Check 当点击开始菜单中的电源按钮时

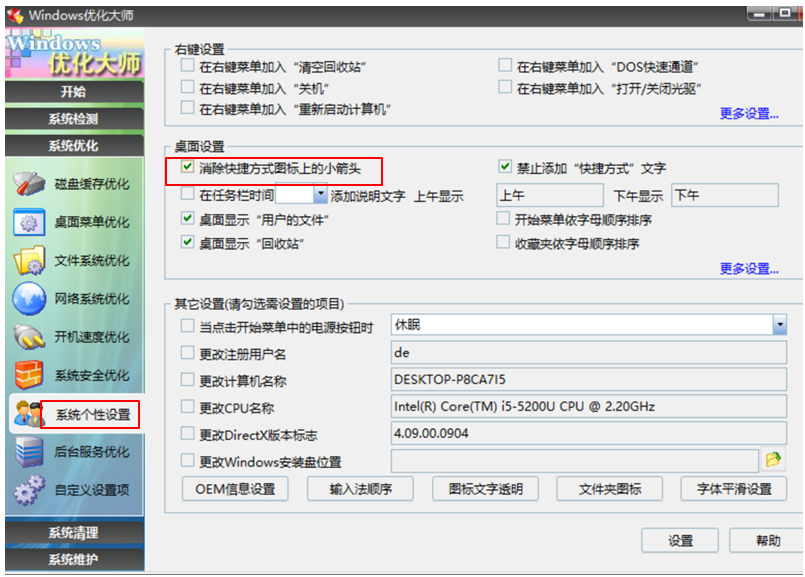(x=187, y=326)
